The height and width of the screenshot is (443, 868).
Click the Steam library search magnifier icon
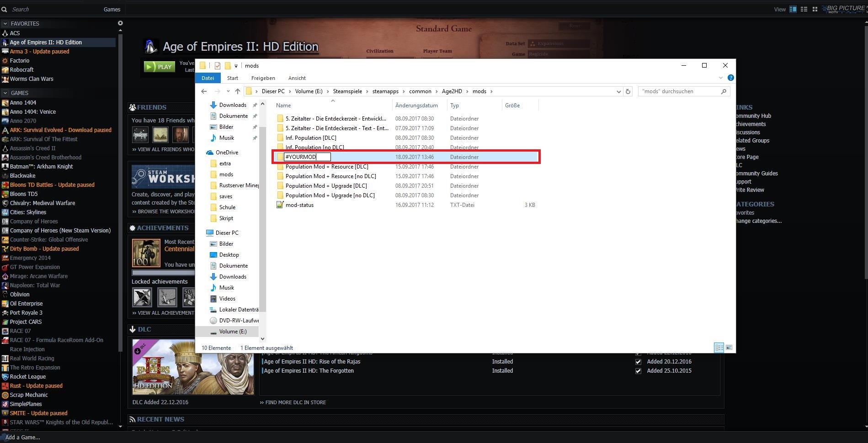click(x=4, y=9)
